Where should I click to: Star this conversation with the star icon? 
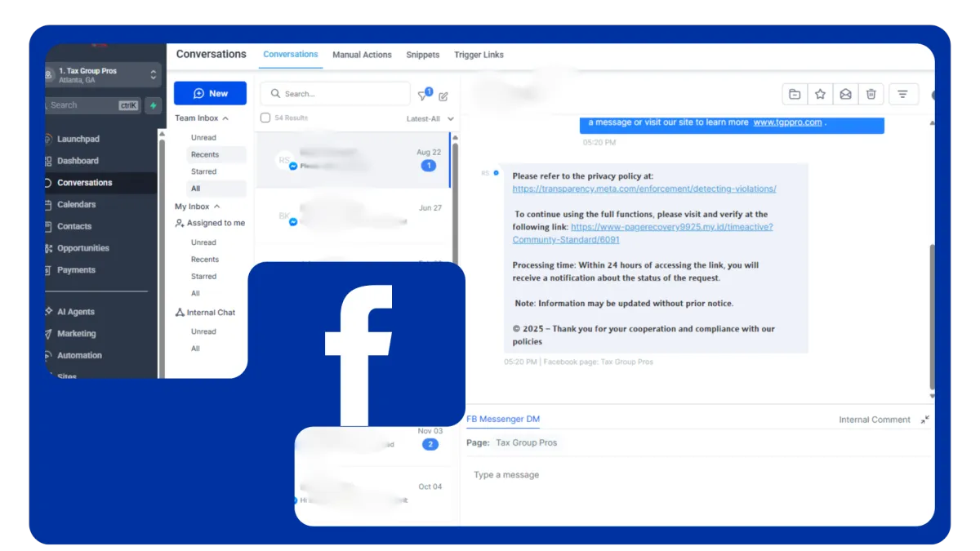[x=820, y=95]
